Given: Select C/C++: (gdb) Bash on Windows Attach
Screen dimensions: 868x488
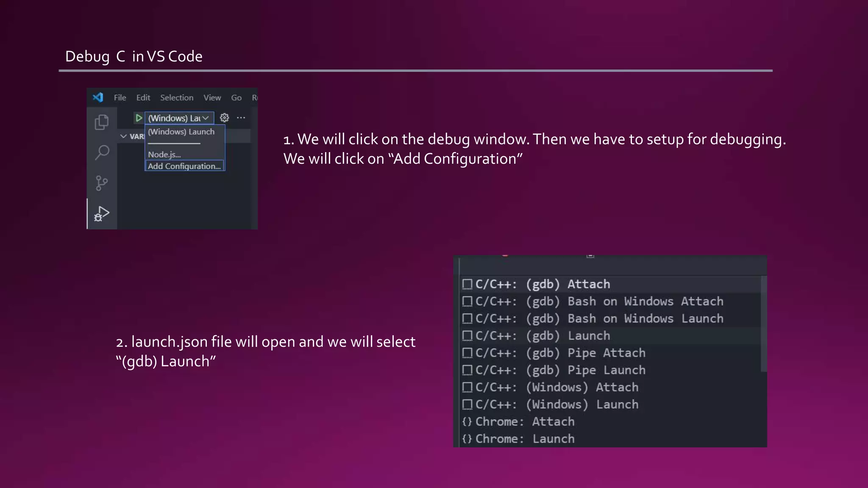Looking at the screenshot, I should click(x=610, y=302).
